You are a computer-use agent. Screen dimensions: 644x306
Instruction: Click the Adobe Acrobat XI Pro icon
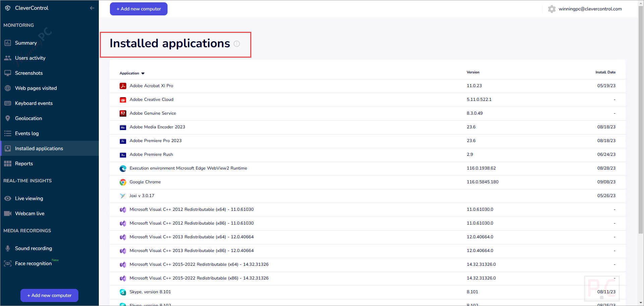[123, 86]
